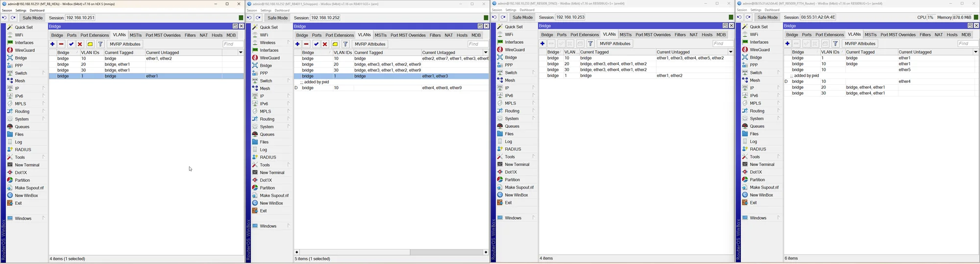Viewport: 980px width, 264px height.
Task: Click the red minus Remove icon in hEX S window
Action: pos(61,44)
